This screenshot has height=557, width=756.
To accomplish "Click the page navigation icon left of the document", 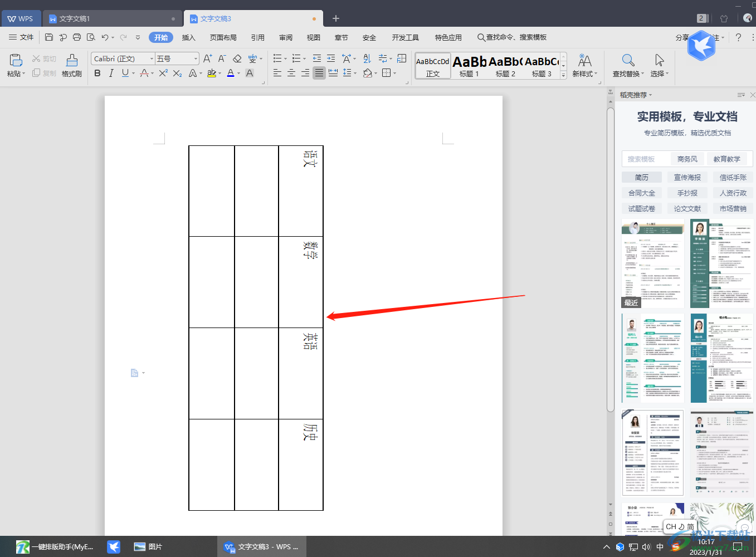I will (x=134, y=373).
